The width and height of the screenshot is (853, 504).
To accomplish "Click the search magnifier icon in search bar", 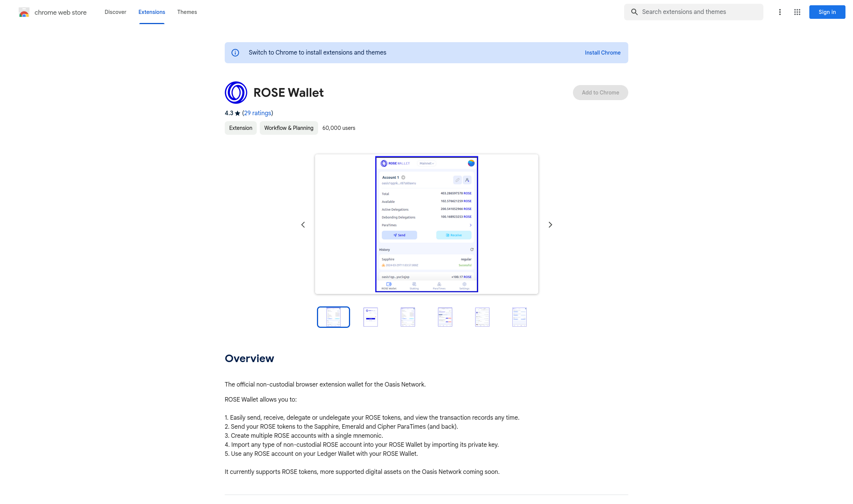I will [635, 12].
